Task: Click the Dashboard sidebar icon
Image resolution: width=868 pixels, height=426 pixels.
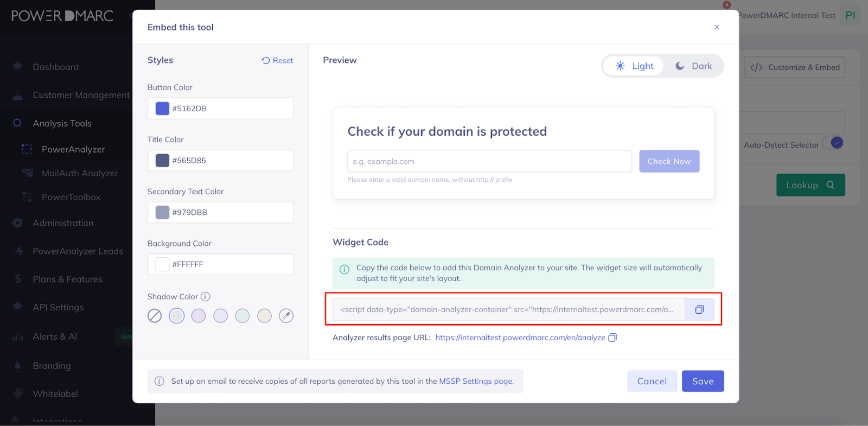Action: (18, 66)
